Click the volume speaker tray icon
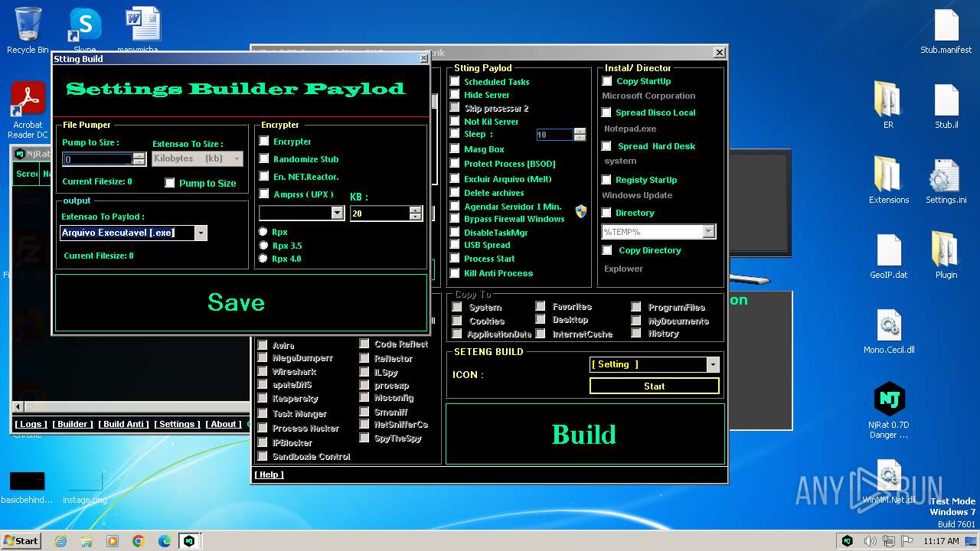 (870, 541)
